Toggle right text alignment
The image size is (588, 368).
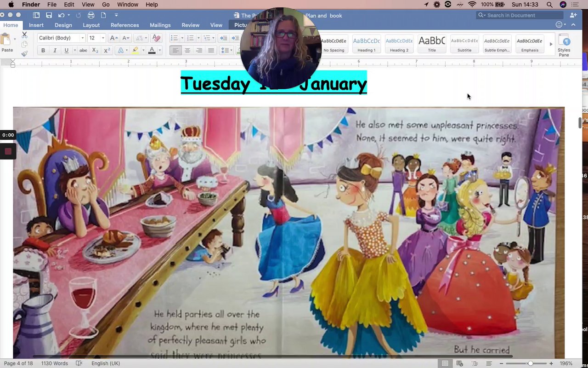tap(199, 51)
